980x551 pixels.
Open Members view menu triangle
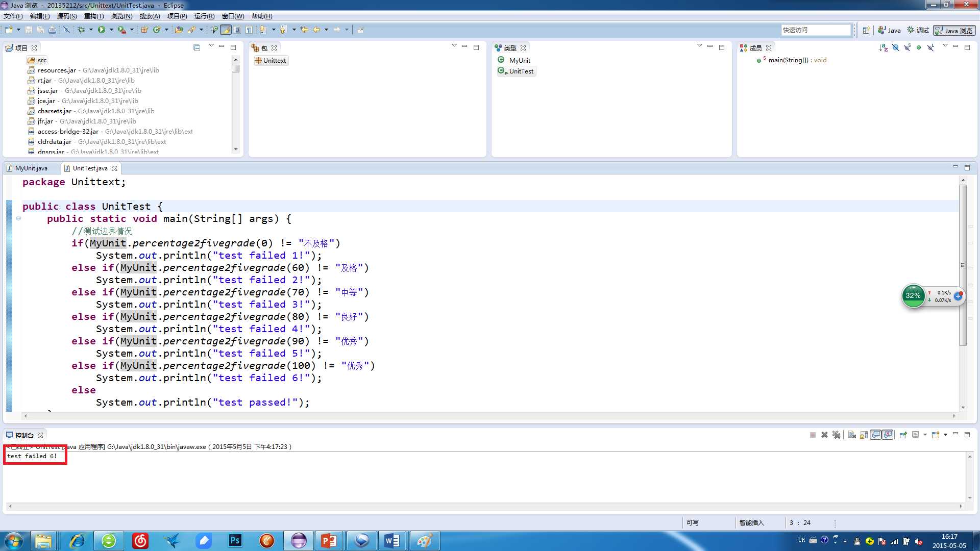pyautogui.click(x=945, y=46)
